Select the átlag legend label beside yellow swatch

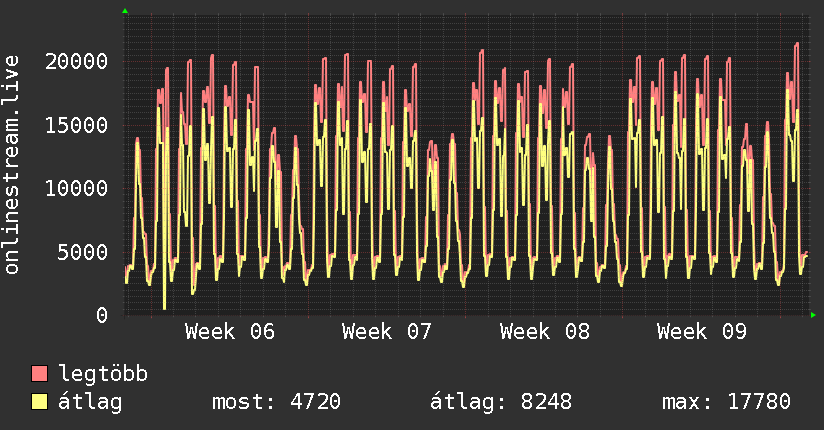tap(90, 402)
